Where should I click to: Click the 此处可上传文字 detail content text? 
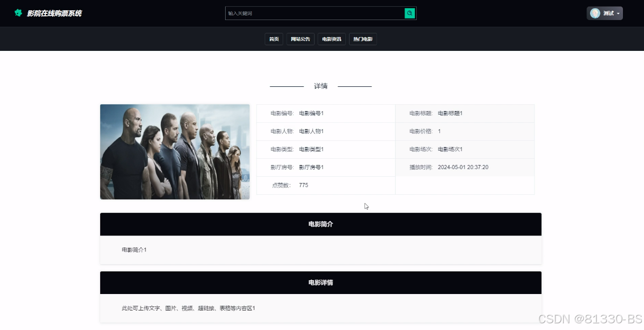(188, 308)
